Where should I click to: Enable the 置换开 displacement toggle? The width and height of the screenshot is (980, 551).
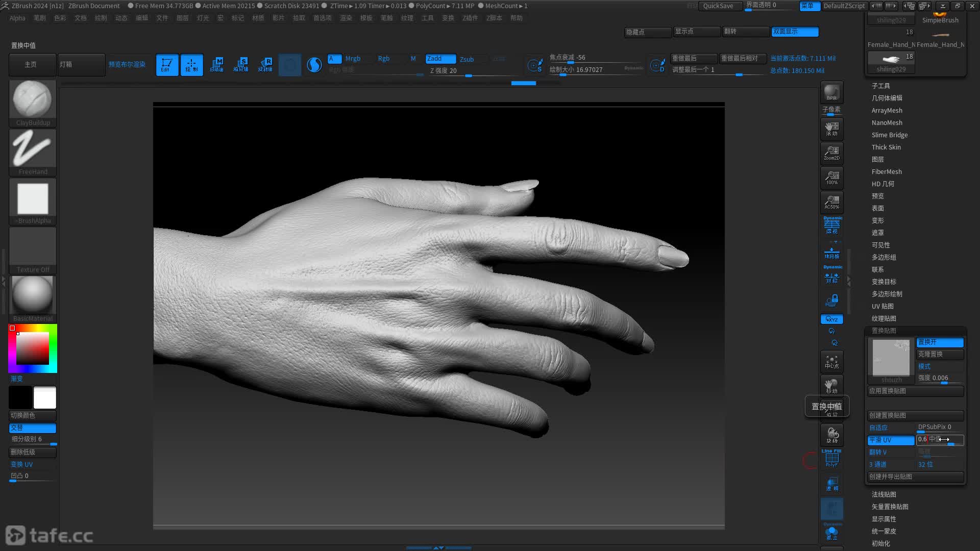(940, 342)
